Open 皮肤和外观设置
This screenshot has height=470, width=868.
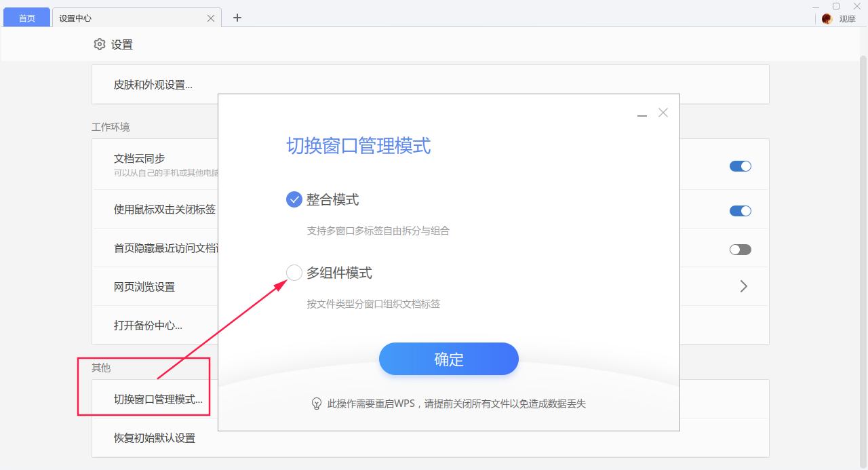153,84
